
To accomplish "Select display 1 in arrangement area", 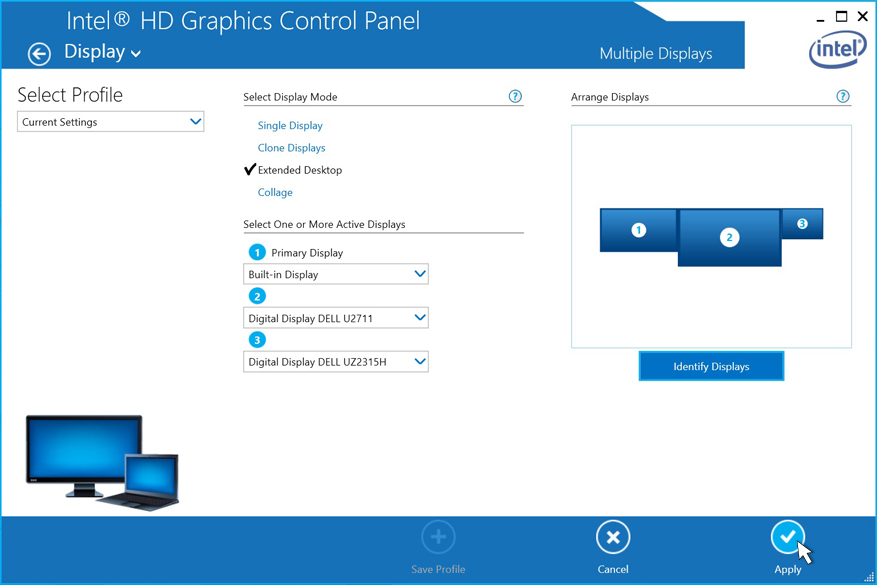I will (x=638, y=230).
